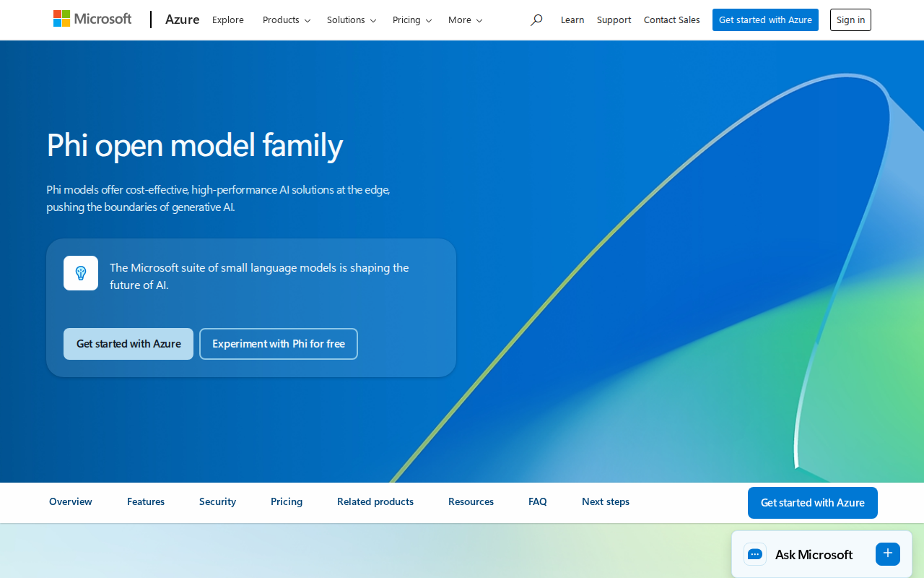
Task: Click the Ask Microsoft label
Action: 814,555
